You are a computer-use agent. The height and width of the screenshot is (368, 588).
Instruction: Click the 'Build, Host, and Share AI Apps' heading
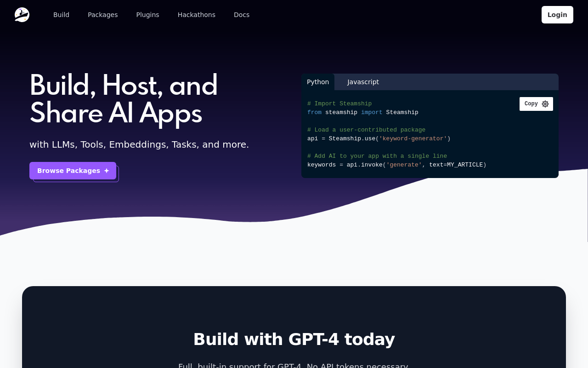pos(124,99)
